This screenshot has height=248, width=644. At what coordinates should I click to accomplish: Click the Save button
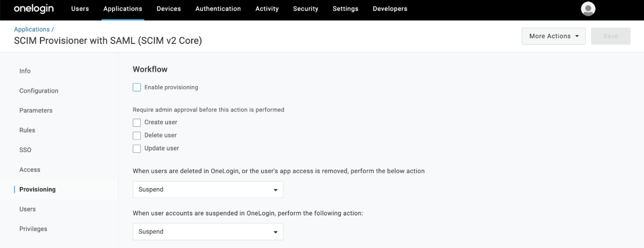point(610,36)
